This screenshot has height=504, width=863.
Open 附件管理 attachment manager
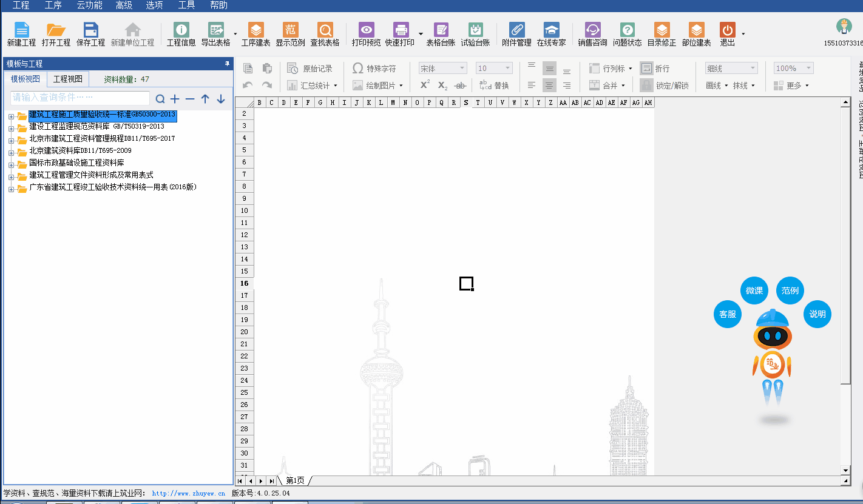516,30
